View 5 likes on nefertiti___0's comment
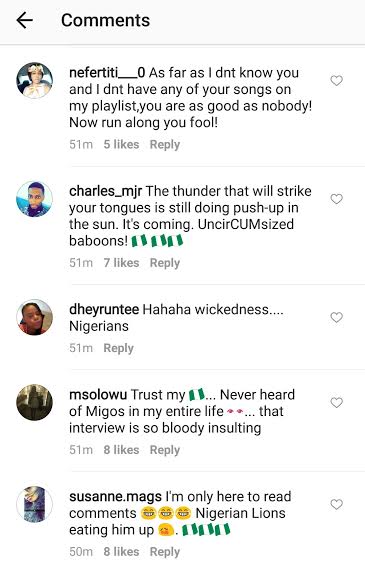This screenshot has height=571, width=365. (x=121, y=144)
